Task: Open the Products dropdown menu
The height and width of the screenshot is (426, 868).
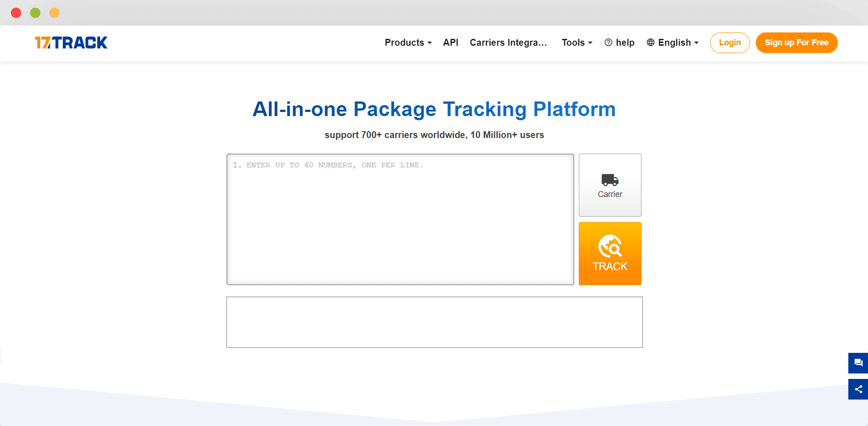Action: (x=408, y=43)
